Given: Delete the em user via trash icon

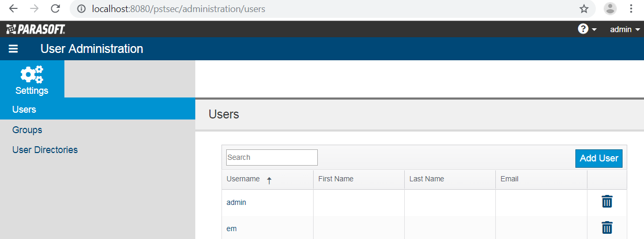Looking at the screenshot, I should pyautogui.click(x=607, y=227).
